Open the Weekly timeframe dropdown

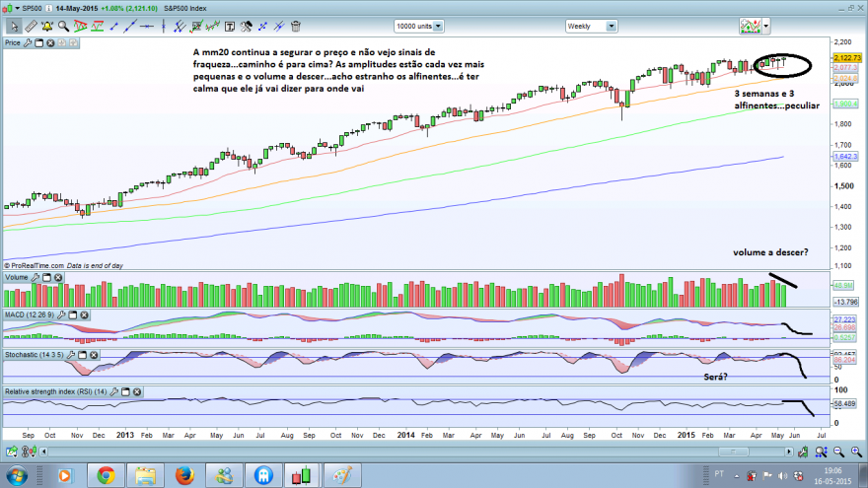point(612,26)
